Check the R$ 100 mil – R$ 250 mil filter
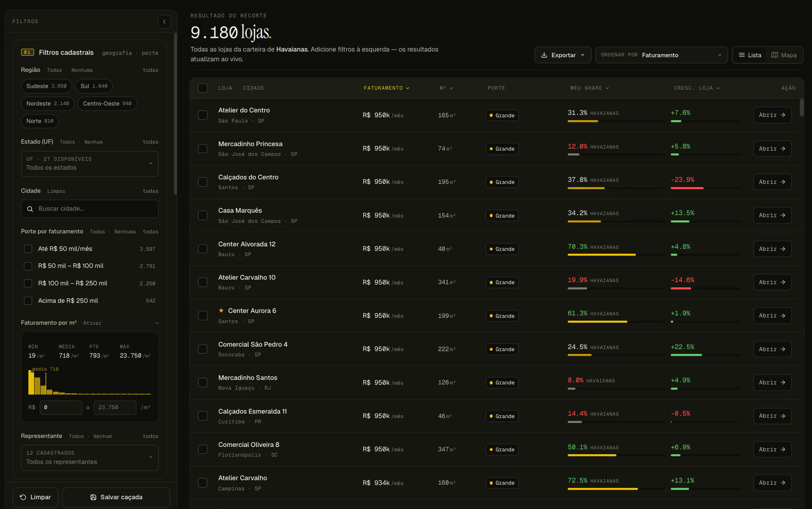 28,283
